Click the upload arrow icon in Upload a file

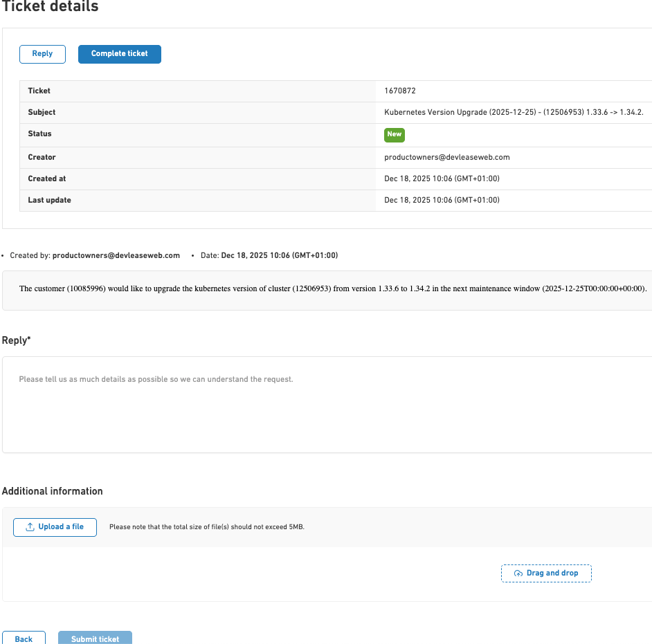30,527
